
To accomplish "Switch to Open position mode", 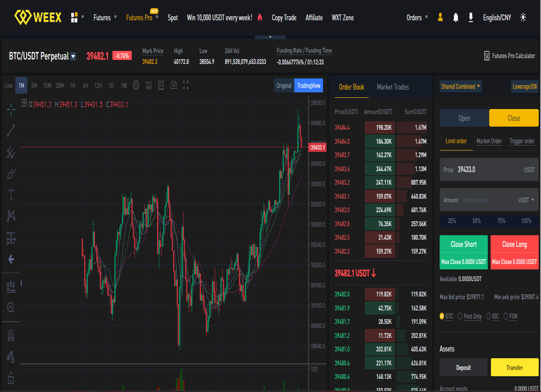I will (x=464, y=118).
